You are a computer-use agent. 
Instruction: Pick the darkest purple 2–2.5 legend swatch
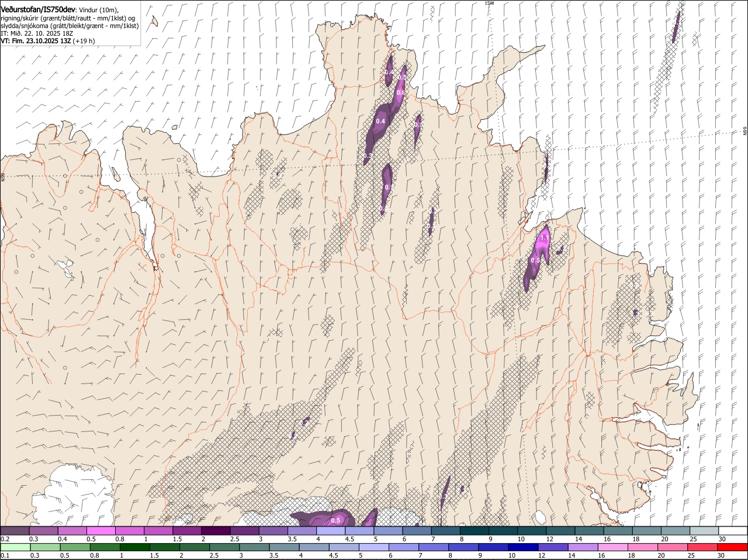tap(216, 531)
